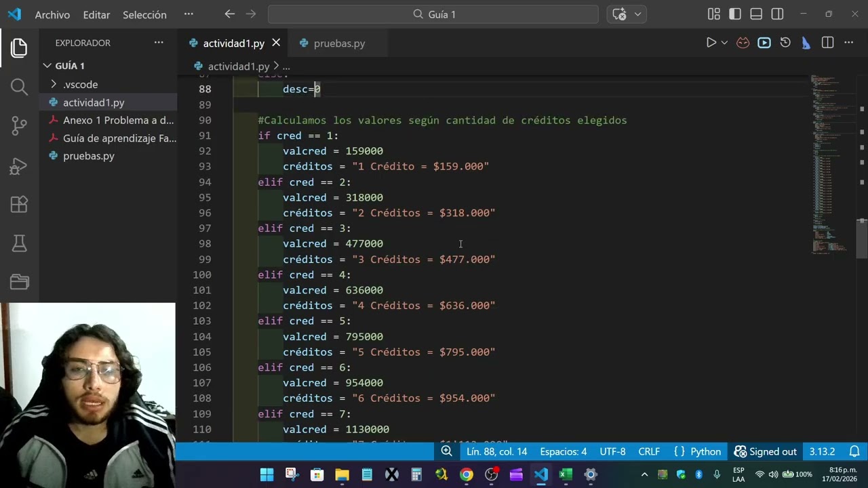Image resolution: width=868 pixels, height=488 pixels.
Task: Click the VS Code logo icon
Action: click(x=14, y=14)
